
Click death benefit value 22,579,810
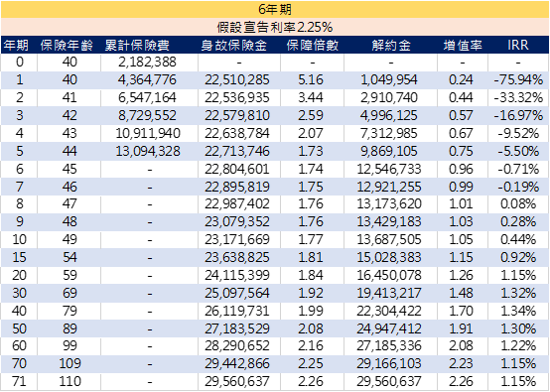coord(237,116)
